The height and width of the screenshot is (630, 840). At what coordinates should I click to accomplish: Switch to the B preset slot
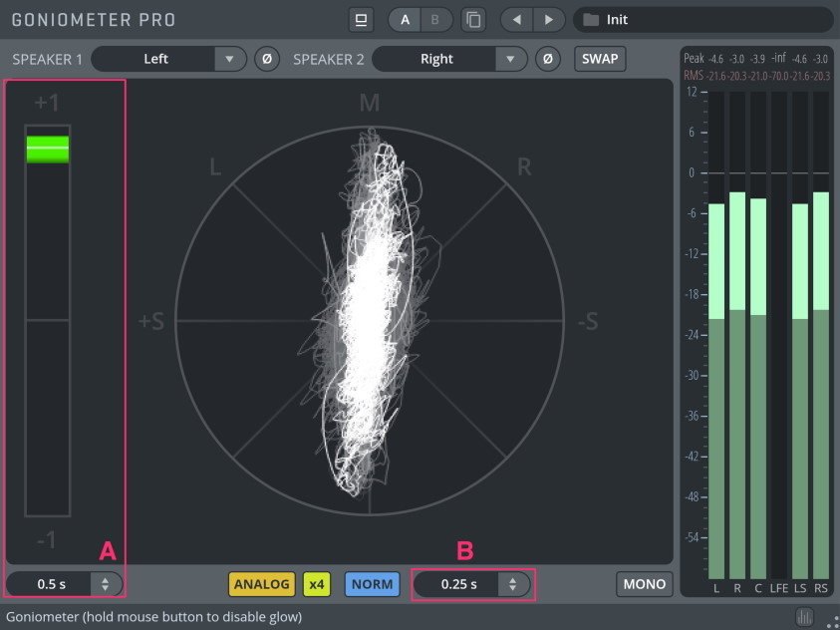pyautogui.click(x=435, y=20)
